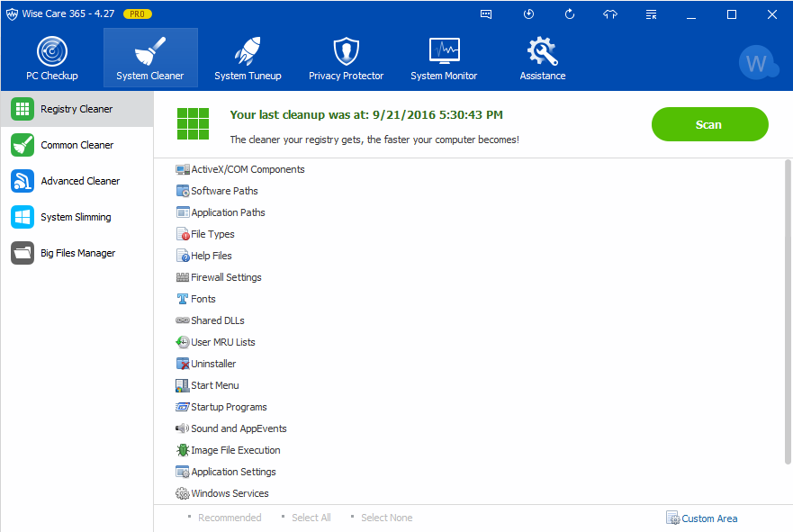Start registry scan with the Scan button
Image resolution: width=793 pixels, height=532 pixels.
[x=709, y=124]
